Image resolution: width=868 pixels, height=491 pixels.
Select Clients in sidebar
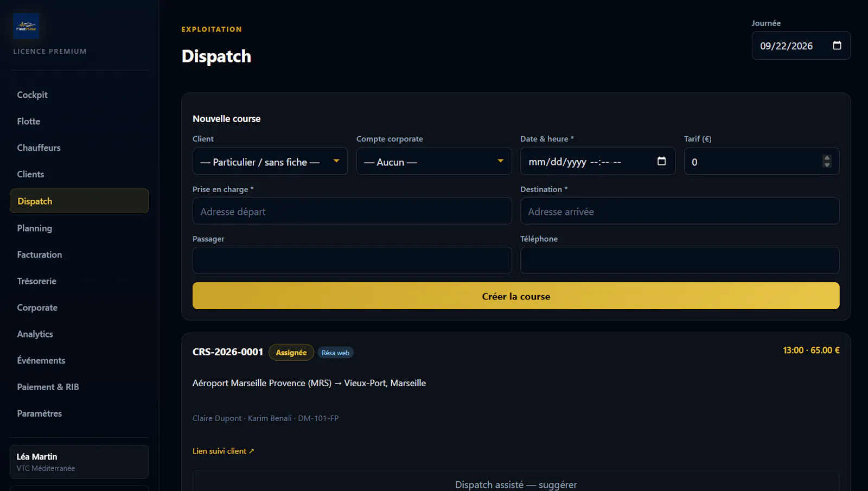click(x=79, y=174)
